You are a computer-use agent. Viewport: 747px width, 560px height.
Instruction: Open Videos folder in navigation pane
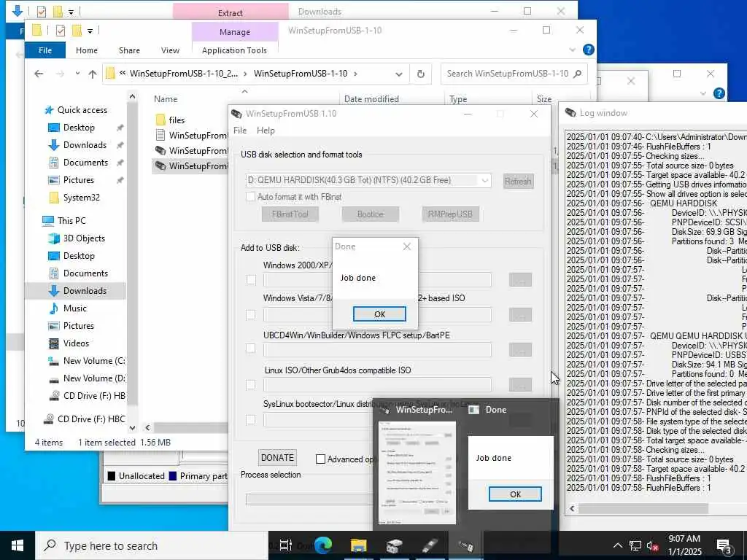(x=76, y=343)
